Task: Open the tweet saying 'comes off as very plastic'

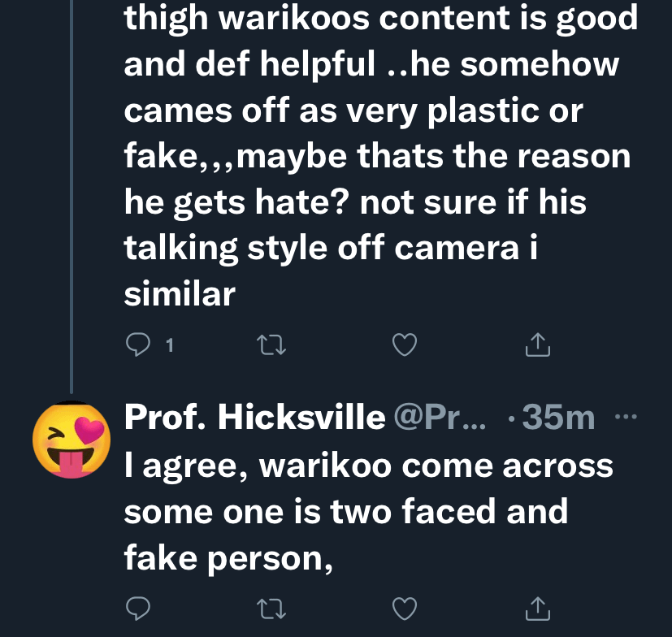Action: point(353,110)
